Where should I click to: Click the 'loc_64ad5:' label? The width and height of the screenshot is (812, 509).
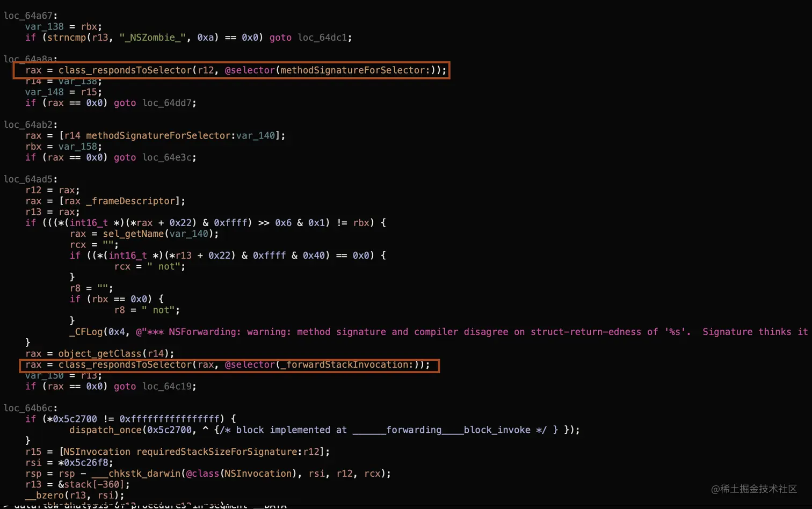click(30, 179)
